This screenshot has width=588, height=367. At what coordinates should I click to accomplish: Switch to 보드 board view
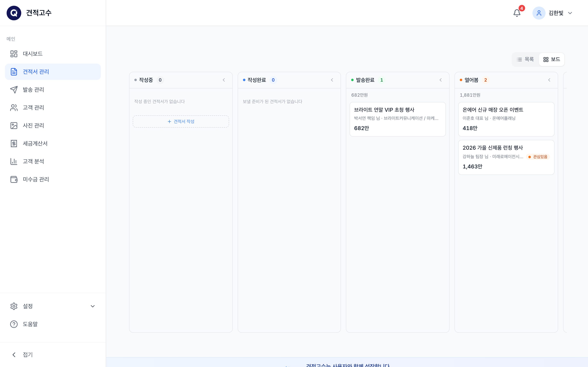click(x=551, y=60)
